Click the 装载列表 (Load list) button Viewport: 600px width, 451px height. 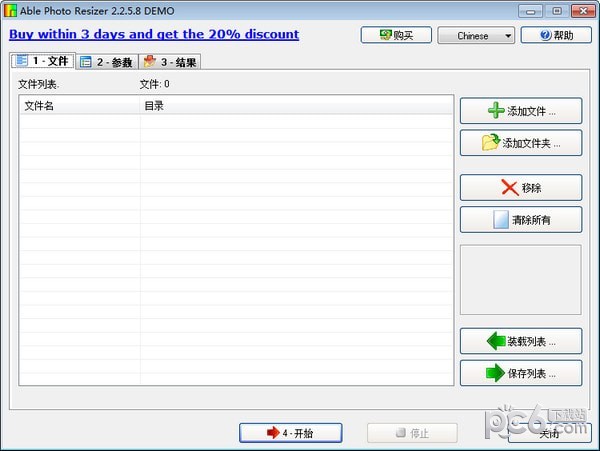521,341
